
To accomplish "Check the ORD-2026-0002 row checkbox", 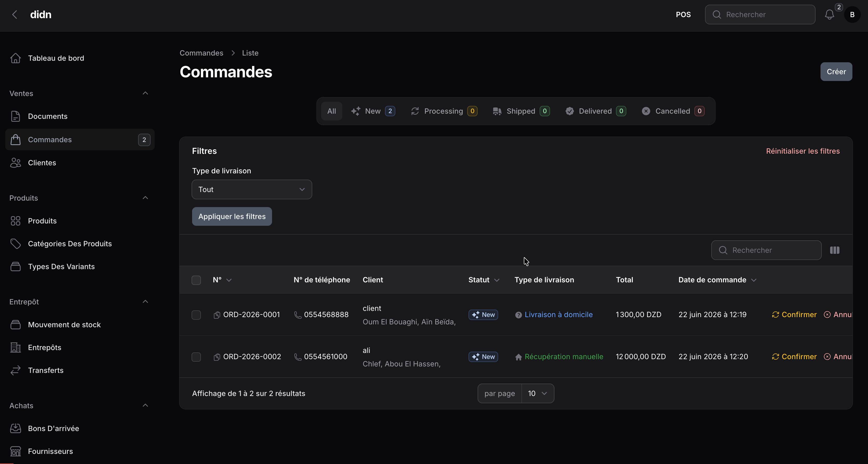I will tap(196, 357).
